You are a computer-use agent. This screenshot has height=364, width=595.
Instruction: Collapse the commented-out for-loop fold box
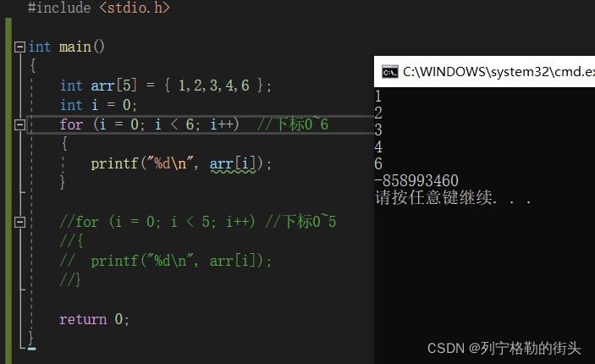click(x=19, y=222)
